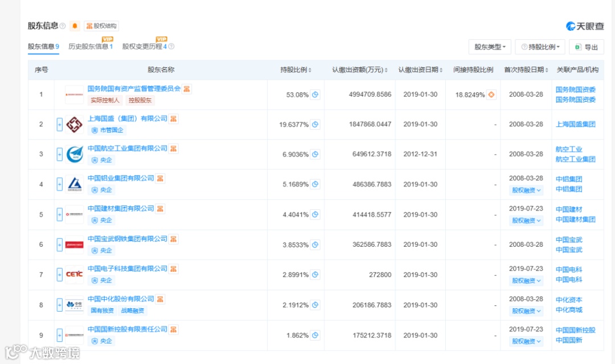Screen dimensions: 615x364
Task: Expand the 上海国盛（集团）有限公司 row
Action: point(59,125)
